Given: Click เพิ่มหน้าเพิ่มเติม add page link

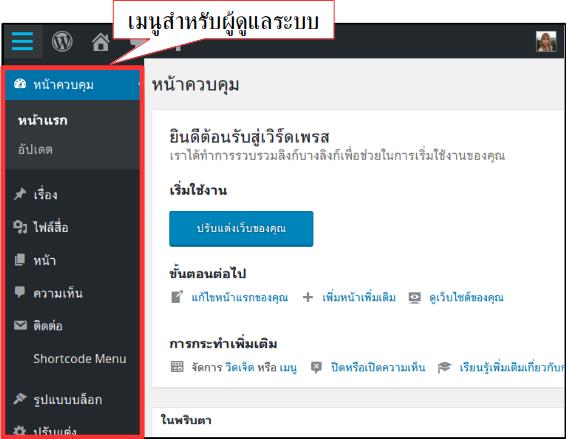Looking at the screenshot, I should point(359,297).
